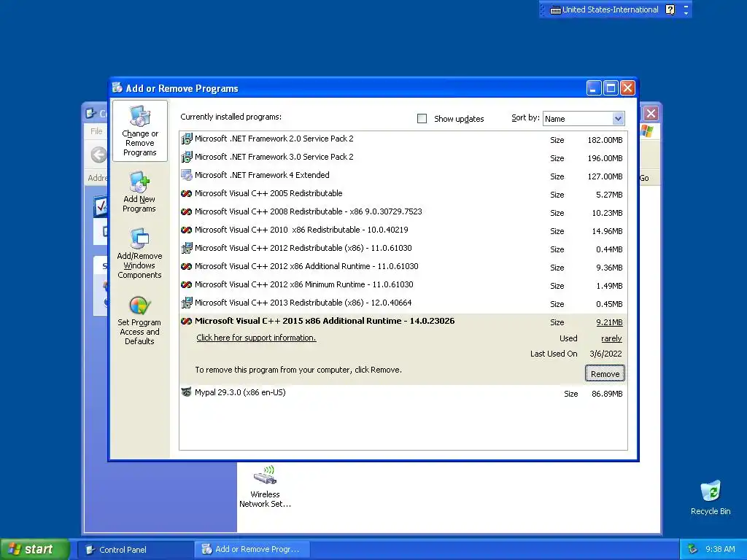Viewport: 747px width, 560px height.
Task: Click .NET Framework 4 Extended icon
Action: tap(187, 175)
